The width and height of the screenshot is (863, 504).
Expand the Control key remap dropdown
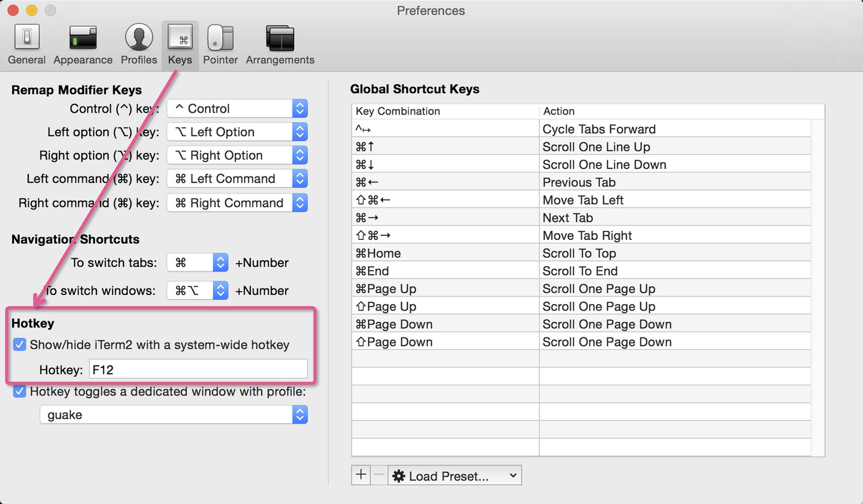click(x=237, y=108)
